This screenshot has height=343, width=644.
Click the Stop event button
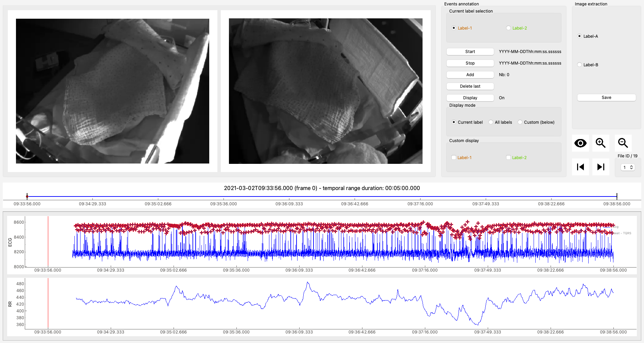pyautogui.click(x=470, y=63)
